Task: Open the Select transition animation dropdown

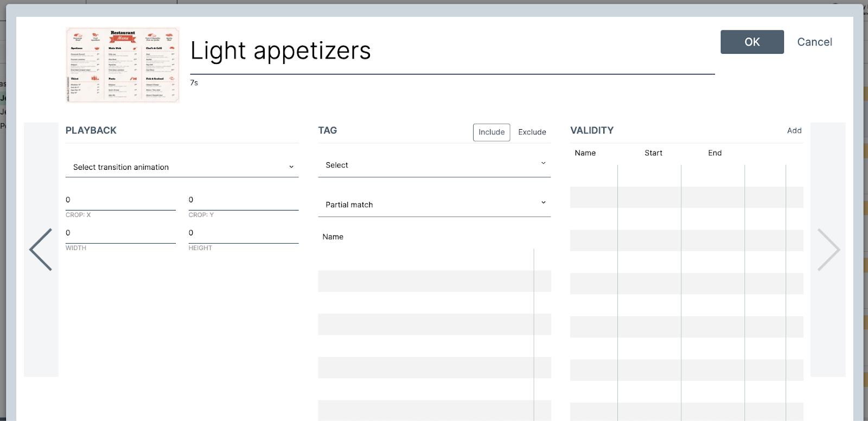Action: coord(182,167)
